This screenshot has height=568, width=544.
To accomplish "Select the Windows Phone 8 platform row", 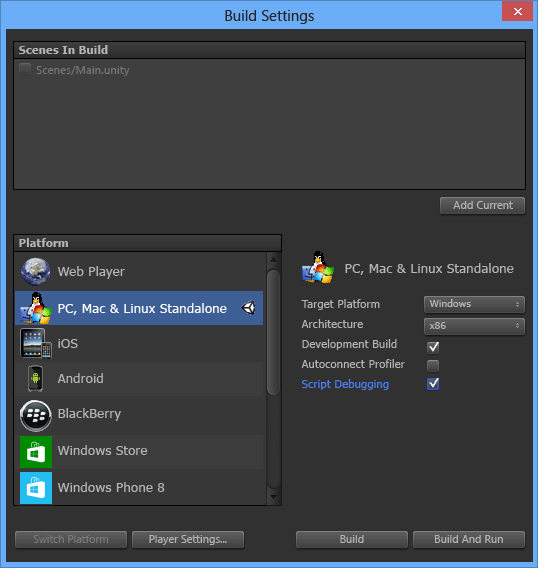I will (x=139, y=488).
